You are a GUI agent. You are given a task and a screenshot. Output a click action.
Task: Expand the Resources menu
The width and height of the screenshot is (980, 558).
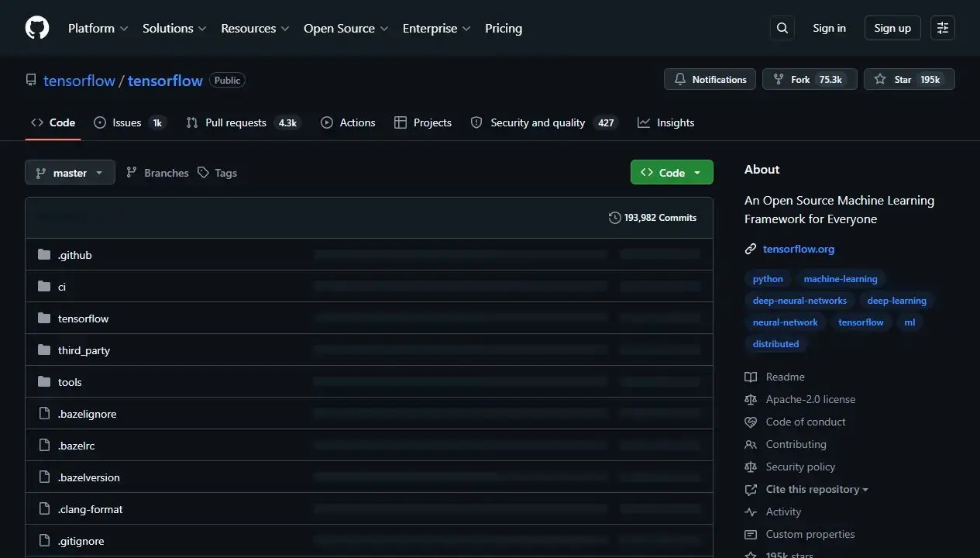[x=255, y=28]
